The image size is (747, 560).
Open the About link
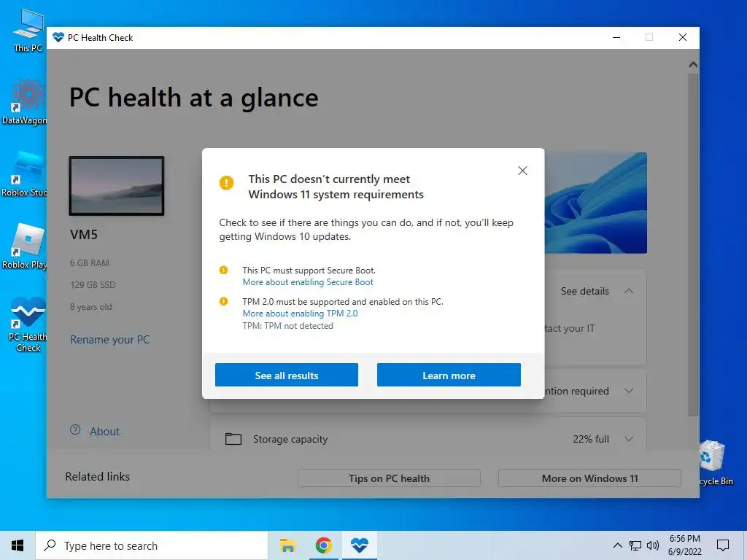pos(105,432)
